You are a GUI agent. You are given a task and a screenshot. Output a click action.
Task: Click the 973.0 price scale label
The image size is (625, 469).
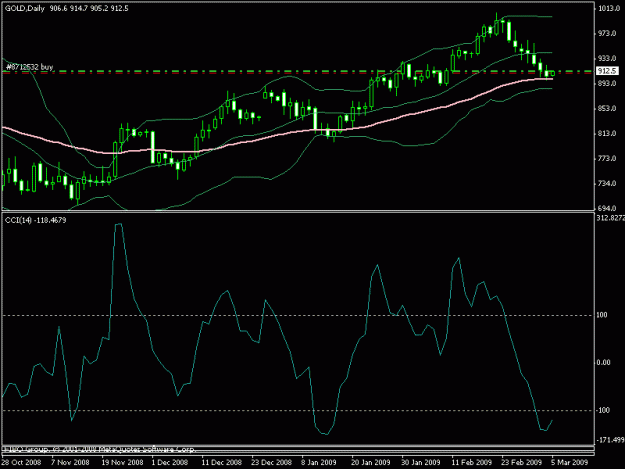(607, 33)
